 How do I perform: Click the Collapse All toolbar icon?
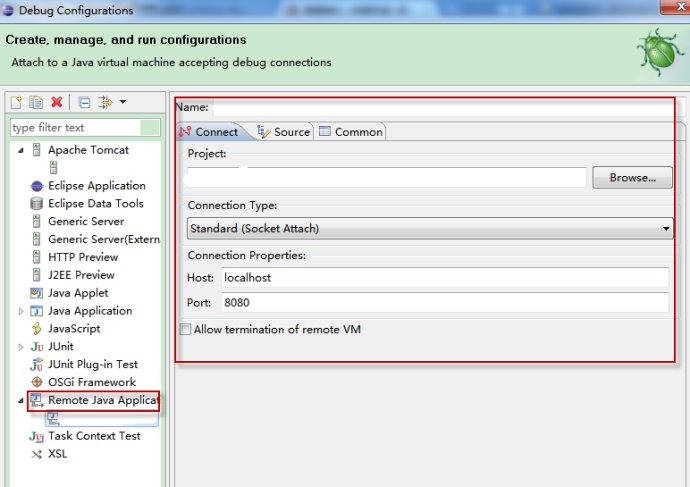coord(84,102)
